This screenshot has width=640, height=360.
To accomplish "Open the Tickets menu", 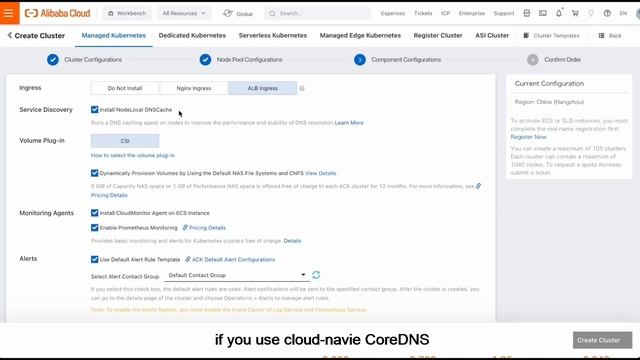I will (x=423, y=13).
